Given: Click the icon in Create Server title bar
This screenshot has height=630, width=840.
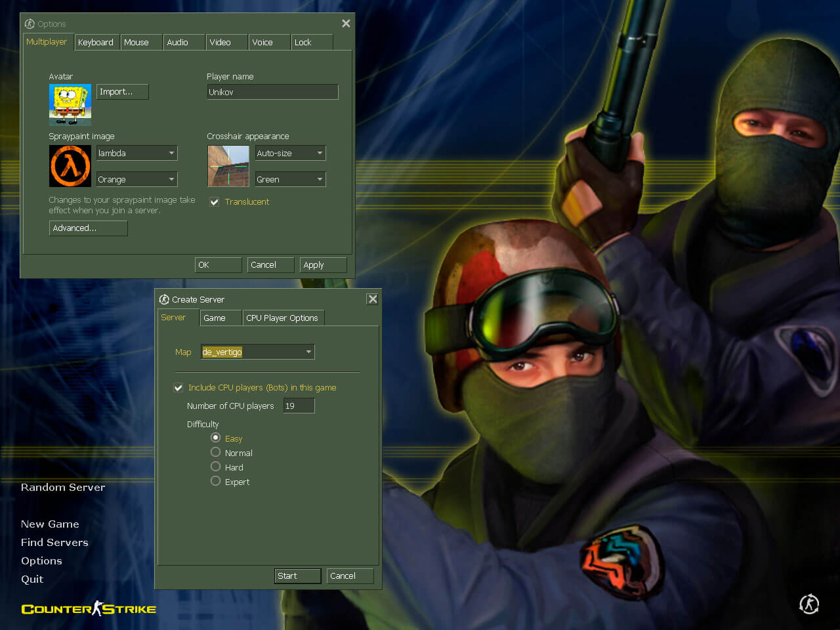Looking at the screenshot, I should (164, 299).
